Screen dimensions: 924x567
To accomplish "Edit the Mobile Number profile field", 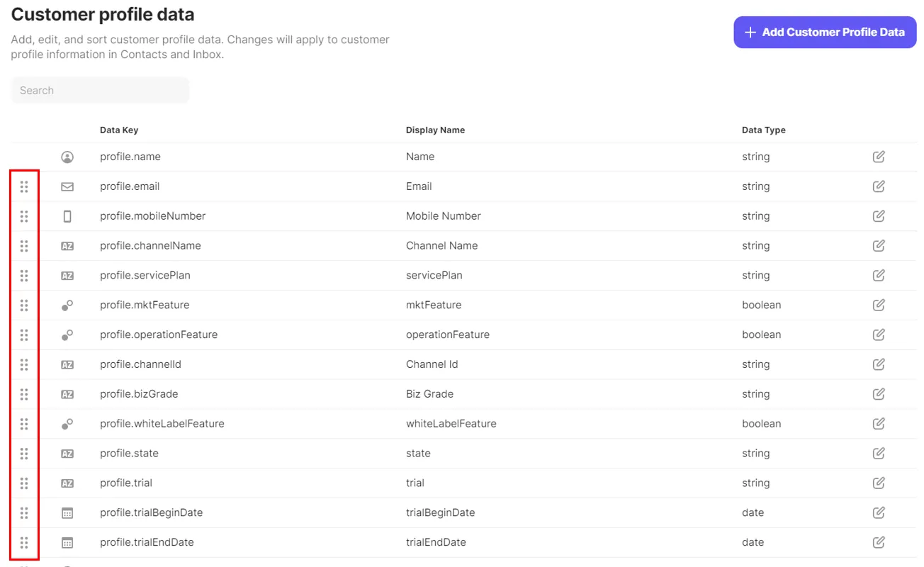I will (879, 216).
